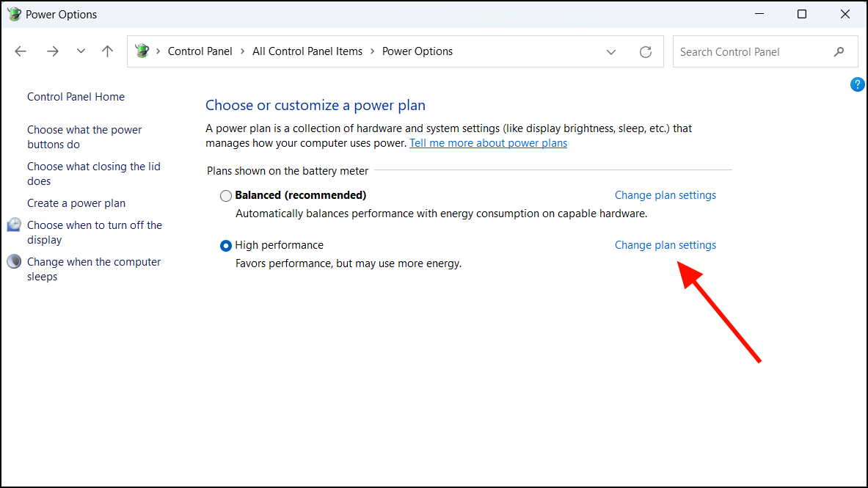Click the up arrow to go up one level
This screenshot has width=868, height=488.
click(107, 51)
